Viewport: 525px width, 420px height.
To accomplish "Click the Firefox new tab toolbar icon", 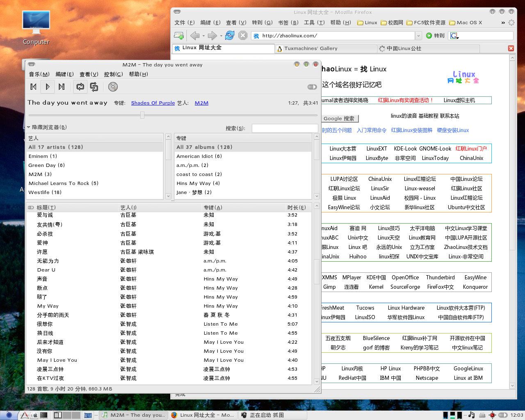I will [x=179, y=36].
